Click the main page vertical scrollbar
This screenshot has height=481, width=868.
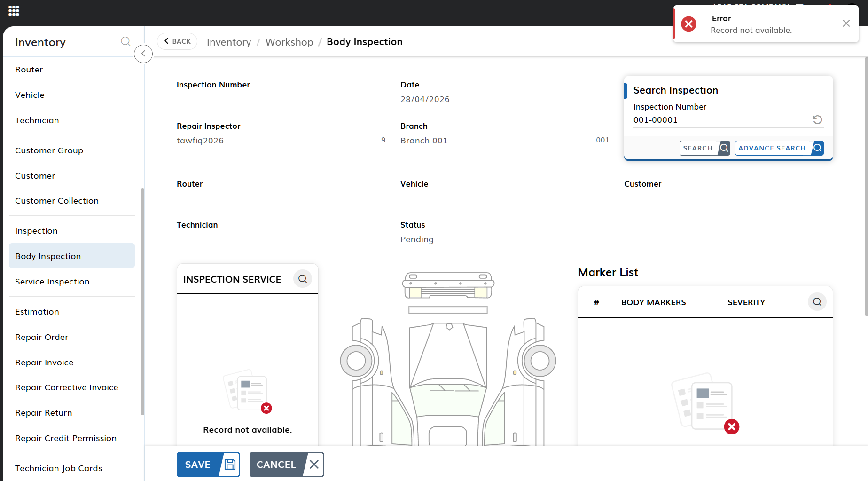[866, 187]
